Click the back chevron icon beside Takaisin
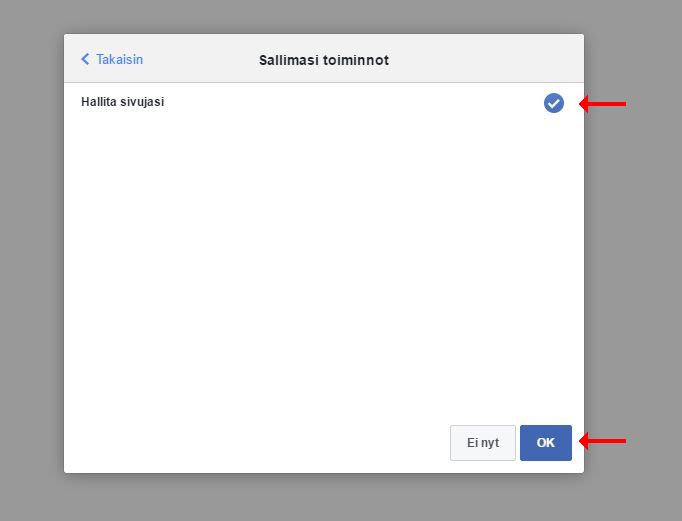The height and width of the screenshot is (521, 682). [x=85, y=59]
